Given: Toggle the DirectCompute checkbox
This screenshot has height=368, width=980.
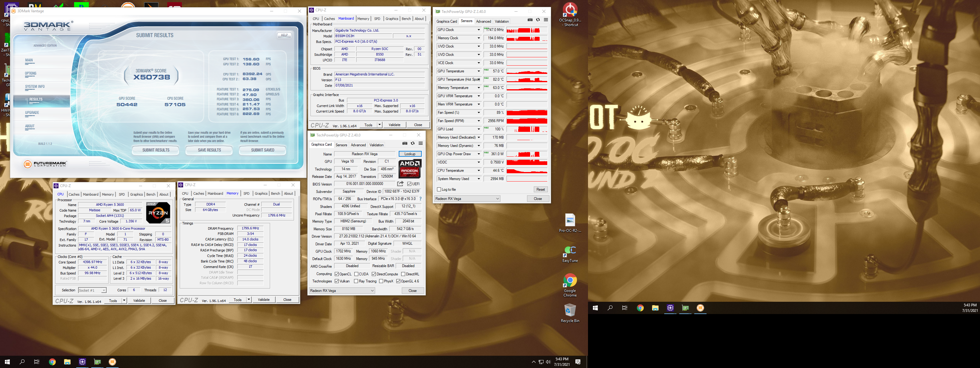Looking at the screenshot, I should (374, 274).
